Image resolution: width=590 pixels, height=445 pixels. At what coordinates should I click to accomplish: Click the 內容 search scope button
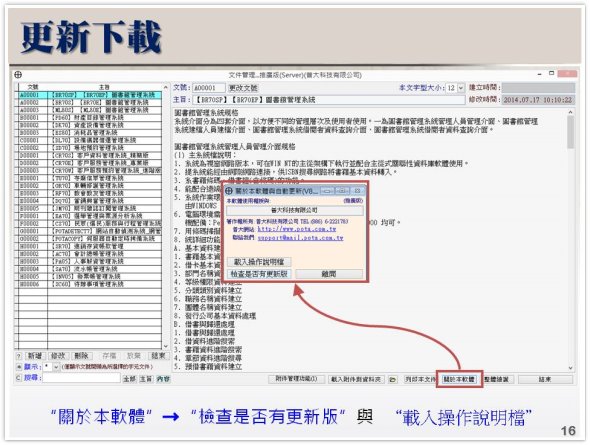click(x=163, y=379)
